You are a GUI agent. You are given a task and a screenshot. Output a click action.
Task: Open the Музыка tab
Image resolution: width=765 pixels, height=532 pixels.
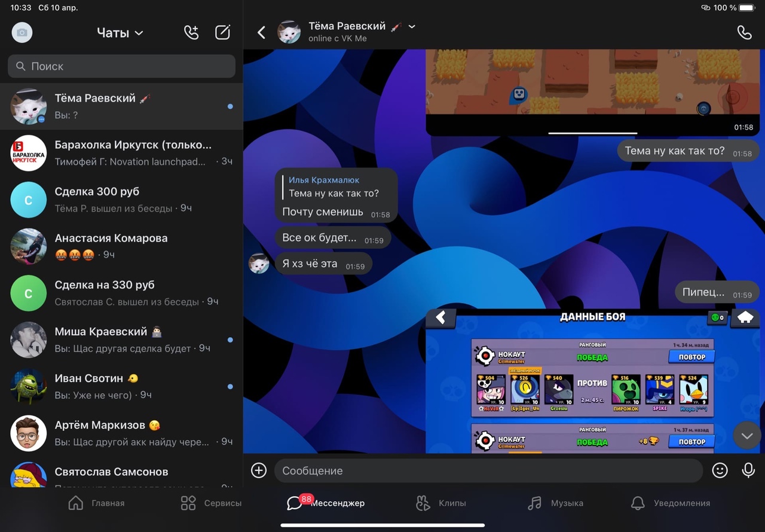pos(555,503)
